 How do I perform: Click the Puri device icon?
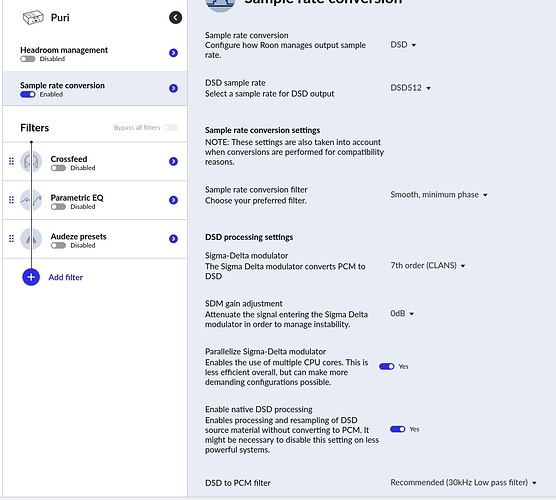[33, 17]
